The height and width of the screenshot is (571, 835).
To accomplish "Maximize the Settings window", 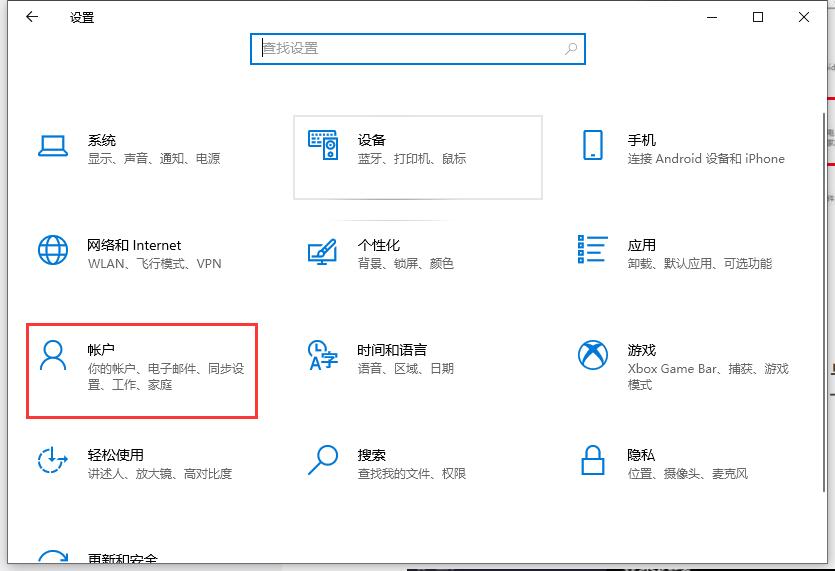I will [x=758, y=17].
